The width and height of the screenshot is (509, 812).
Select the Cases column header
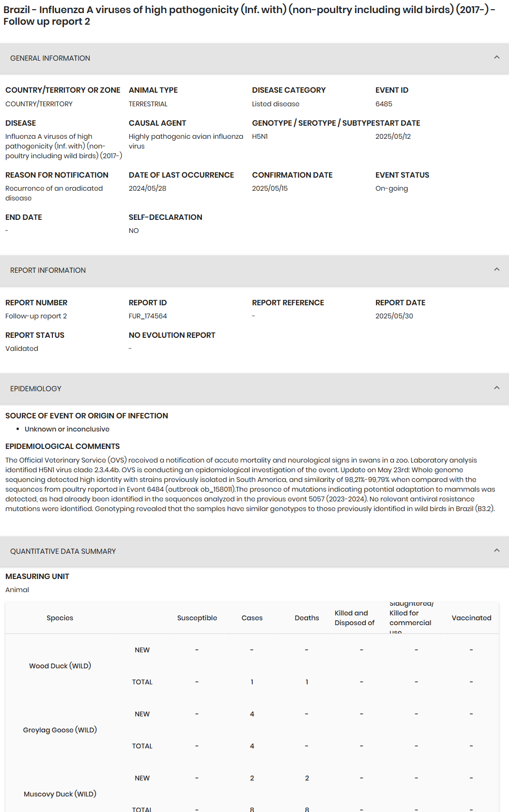click(252, 618)
